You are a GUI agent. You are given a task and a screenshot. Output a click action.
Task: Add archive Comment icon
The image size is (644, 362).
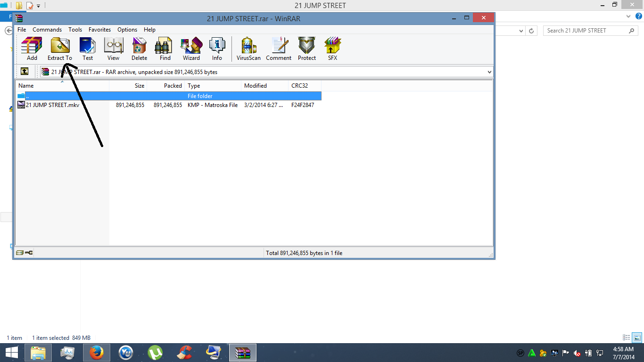[279, 49]
